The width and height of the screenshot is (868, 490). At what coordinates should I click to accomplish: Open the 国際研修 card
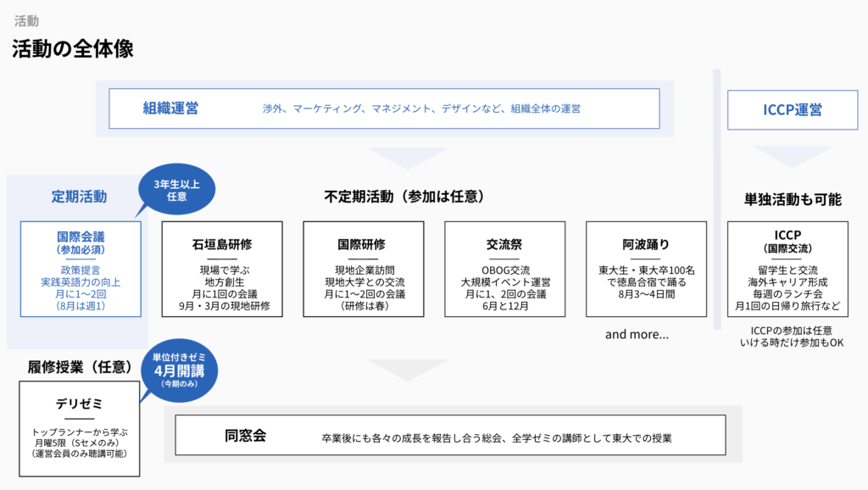tap(364, 269)
